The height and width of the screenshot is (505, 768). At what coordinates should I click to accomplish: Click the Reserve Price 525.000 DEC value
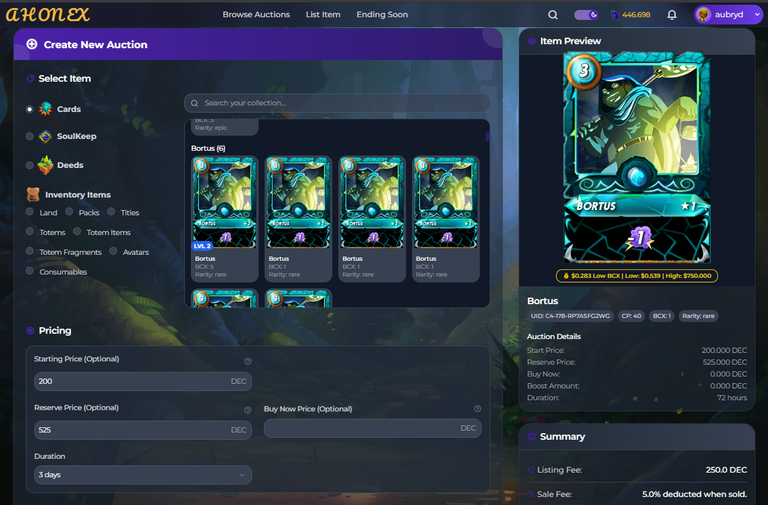coord(725,362)
